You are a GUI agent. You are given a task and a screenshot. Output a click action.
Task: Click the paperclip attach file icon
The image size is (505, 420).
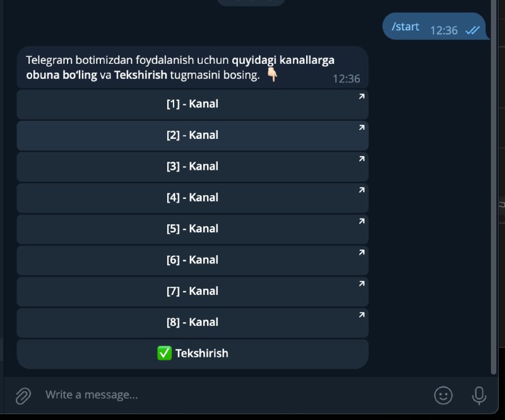click(x=23, y=395)
